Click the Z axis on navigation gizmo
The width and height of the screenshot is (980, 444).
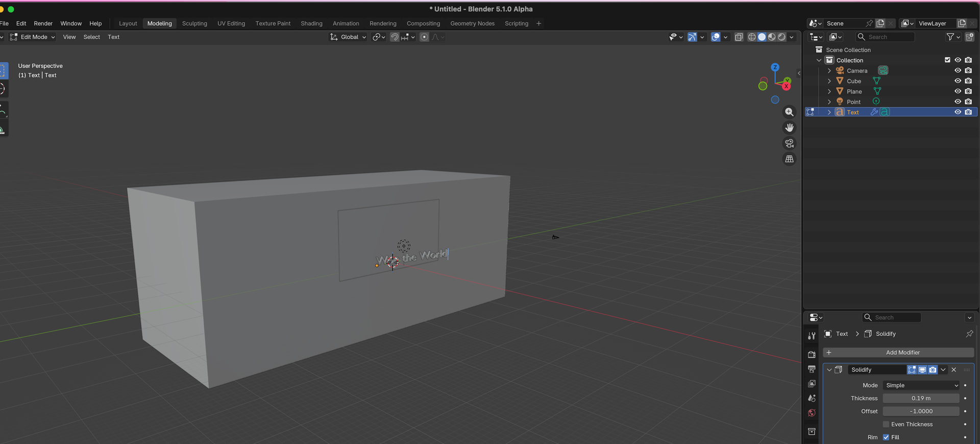click(x=775, y=67)
